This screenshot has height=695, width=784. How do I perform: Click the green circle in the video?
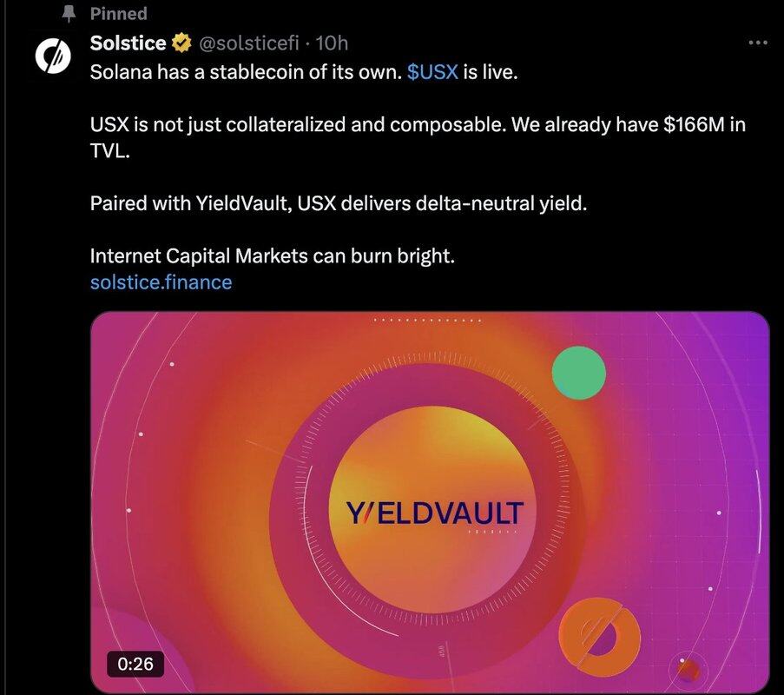pos(578,373)
